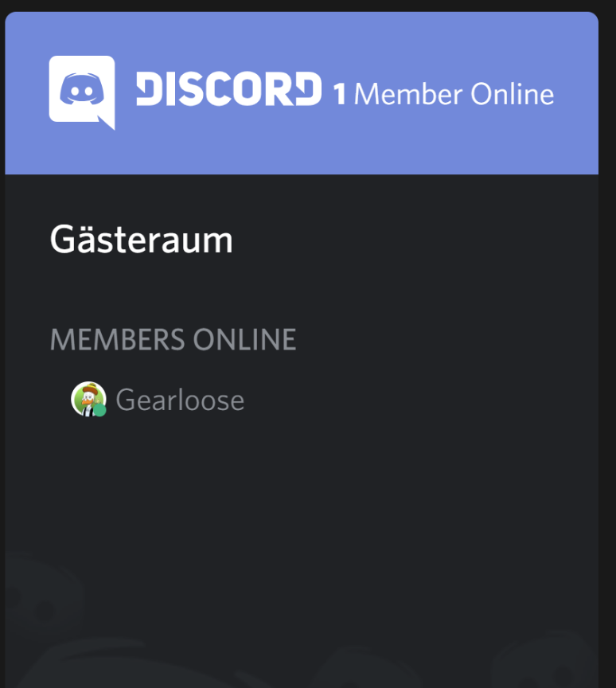The image size is (616, 688).
Task: Click the word MEMBERS in the gray heading
Action: click(118, 339)
